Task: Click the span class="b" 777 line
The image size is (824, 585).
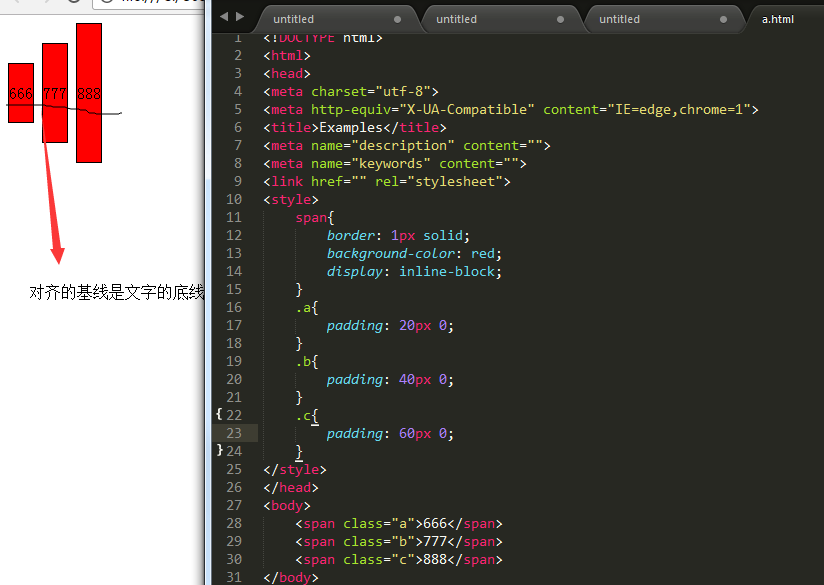Action: 399,541
